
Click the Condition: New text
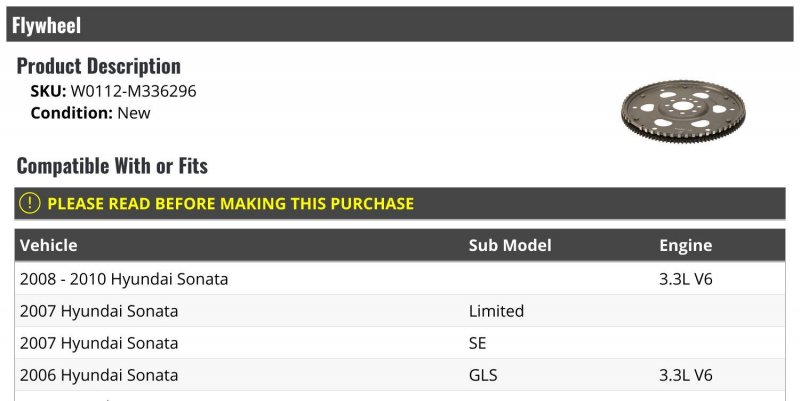(x=90, y=113)
